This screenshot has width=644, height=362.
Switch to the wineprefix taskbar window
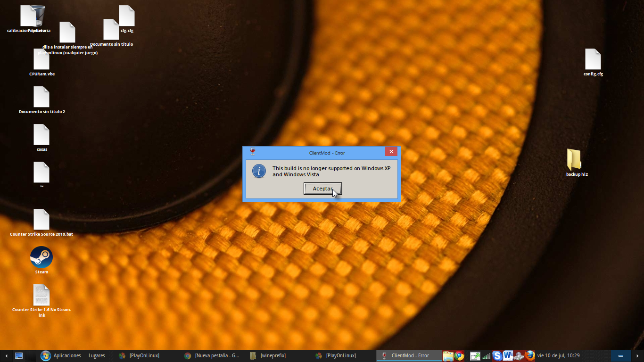pos(268,356)
